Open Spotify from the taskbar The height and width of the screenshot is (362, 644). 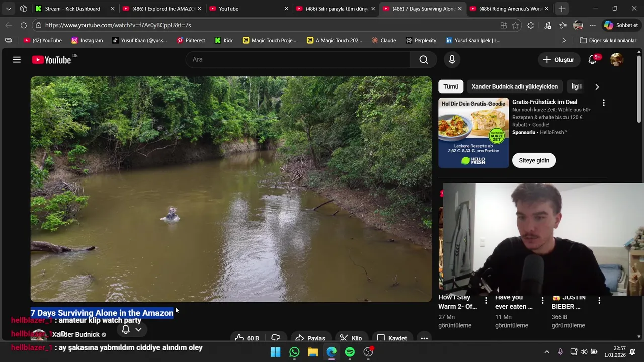click(x=350, y=352)
